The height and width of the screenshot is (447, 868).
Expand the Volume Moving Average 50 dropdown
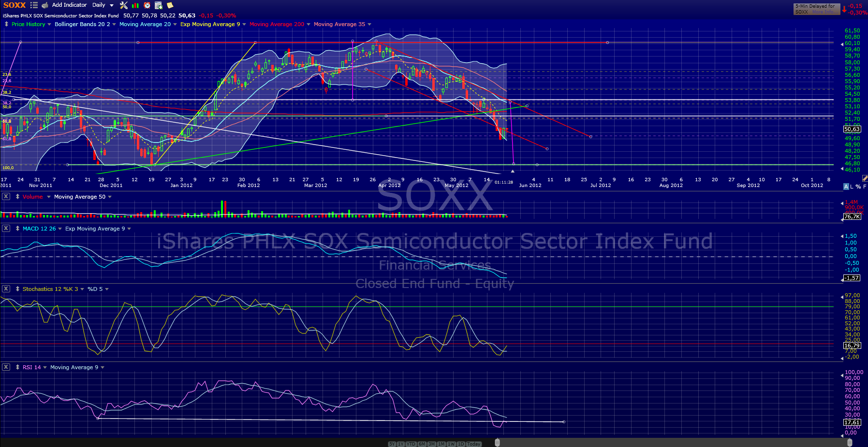point(110,197)
